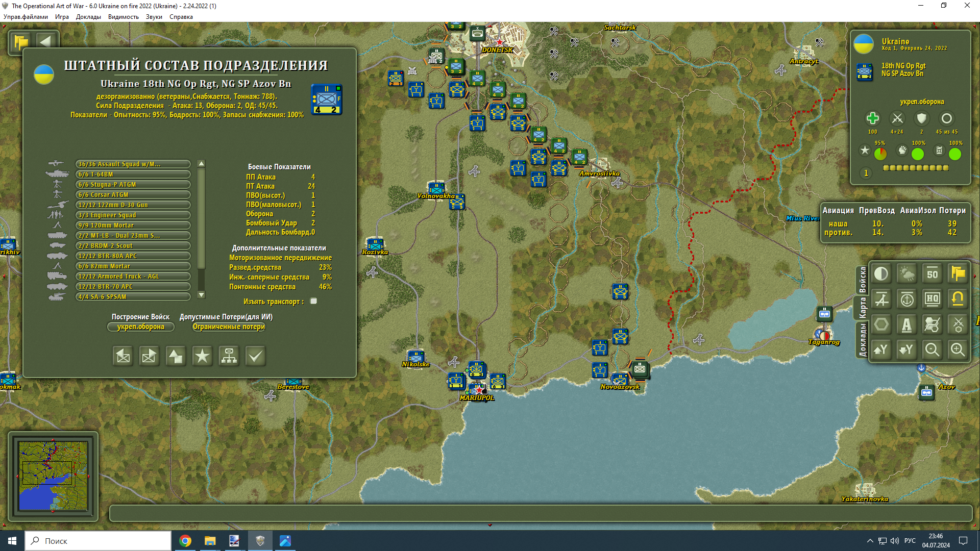Go to next unit envelope-arrow button

click(149, 356)
